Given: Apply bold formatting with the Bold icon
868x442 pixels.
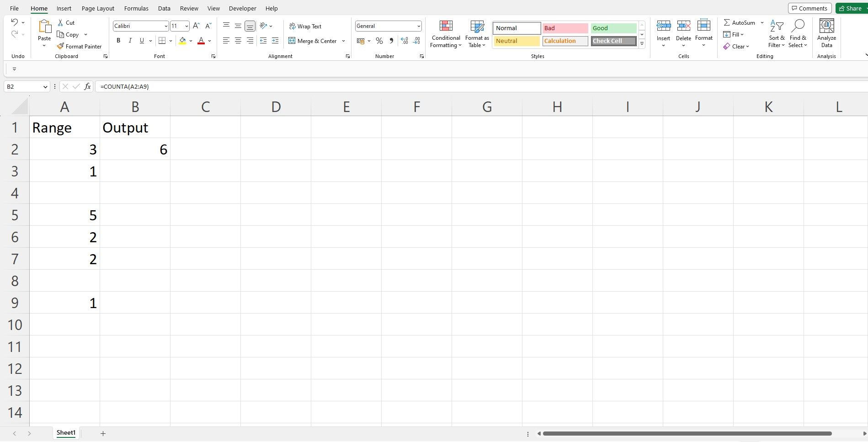Looking at the screenshot, I should click(x=118, y=41).
